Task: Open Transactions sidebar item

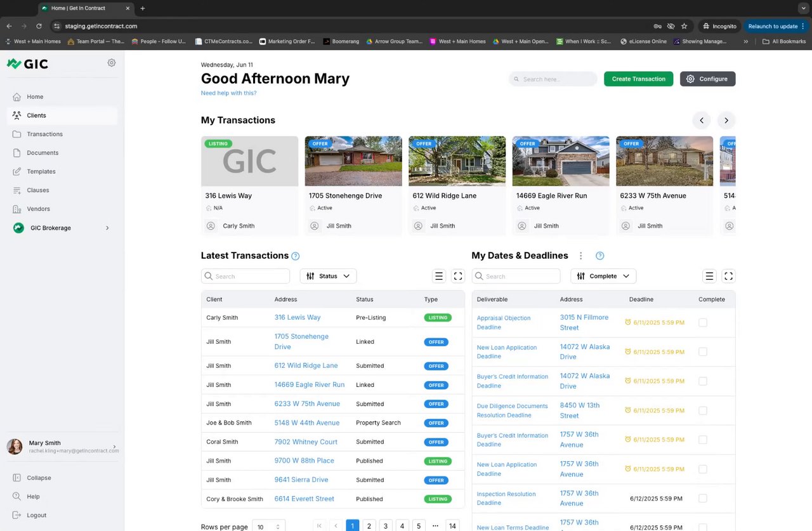Action: tap(44, 134)
